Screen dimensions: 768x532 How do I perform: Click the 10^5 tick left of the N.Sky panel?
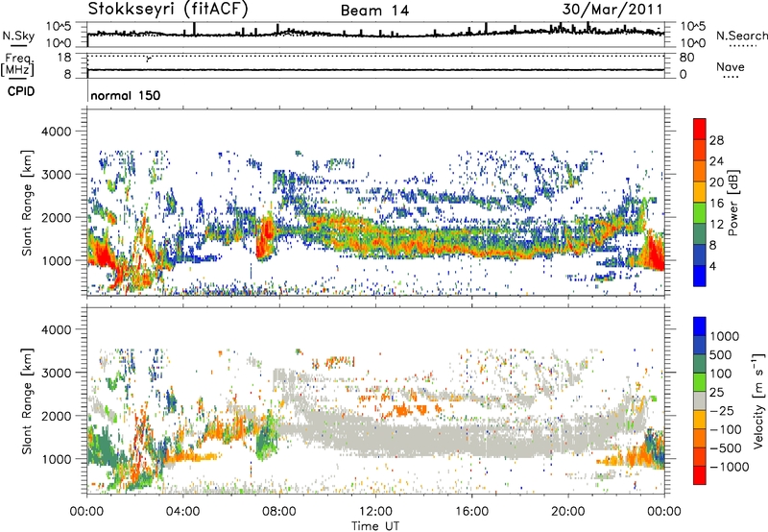click(x=59, y=27)
